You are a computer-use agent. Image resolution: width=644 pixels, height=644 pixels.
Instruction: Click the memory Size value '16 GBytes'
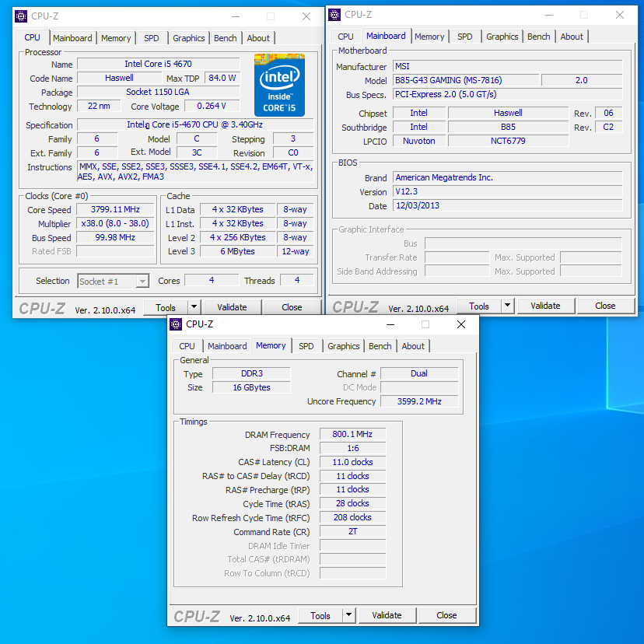click(251, 387)
